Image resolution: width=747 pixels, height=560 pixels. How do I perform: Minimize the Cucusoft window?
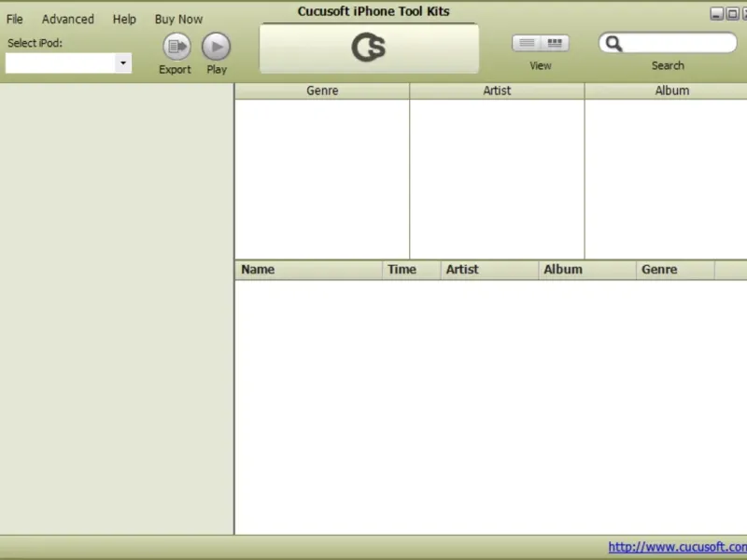click(716, 14)
